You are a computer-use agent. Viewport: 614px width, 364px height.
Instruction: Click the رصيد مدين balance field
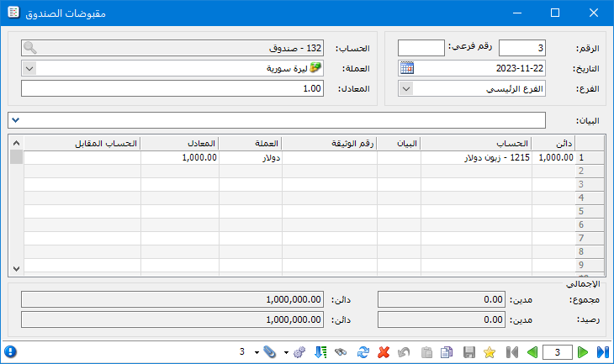pos(442,319)
